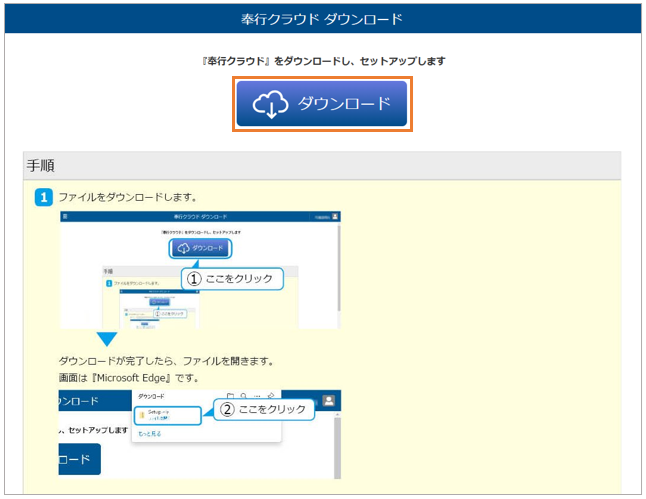The height and width of the screenshot is (499, 646).
Task: Click the Setup file entry in Edge downloads popup
Action: pos(168,415)
